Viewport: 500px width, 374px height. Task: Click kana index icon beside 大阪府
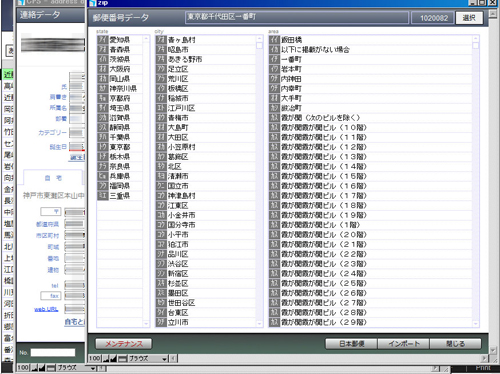point(103,69)
